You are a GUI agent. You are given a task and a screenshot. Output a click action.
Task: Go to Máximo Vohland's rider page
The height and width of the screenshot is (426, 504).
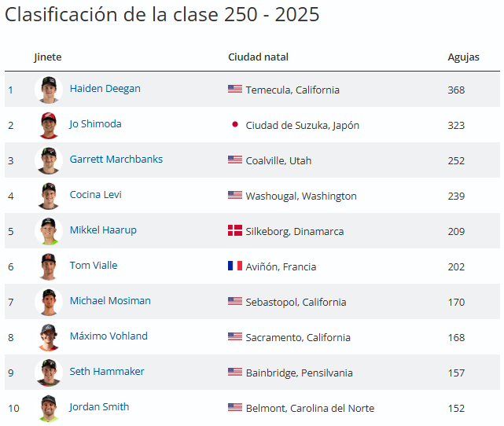[x=109, y=336]
